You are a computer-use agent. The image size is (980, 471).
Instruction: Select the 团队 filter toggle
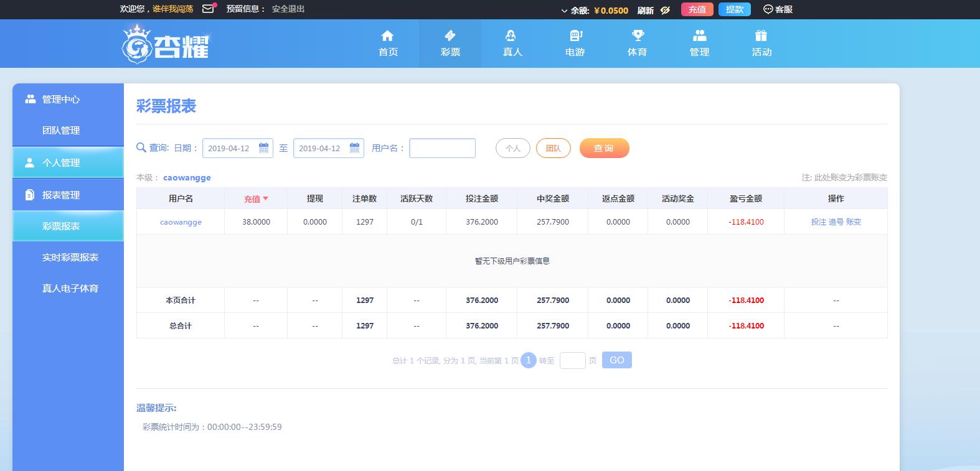pyautogui.click(x=553, y=148)
